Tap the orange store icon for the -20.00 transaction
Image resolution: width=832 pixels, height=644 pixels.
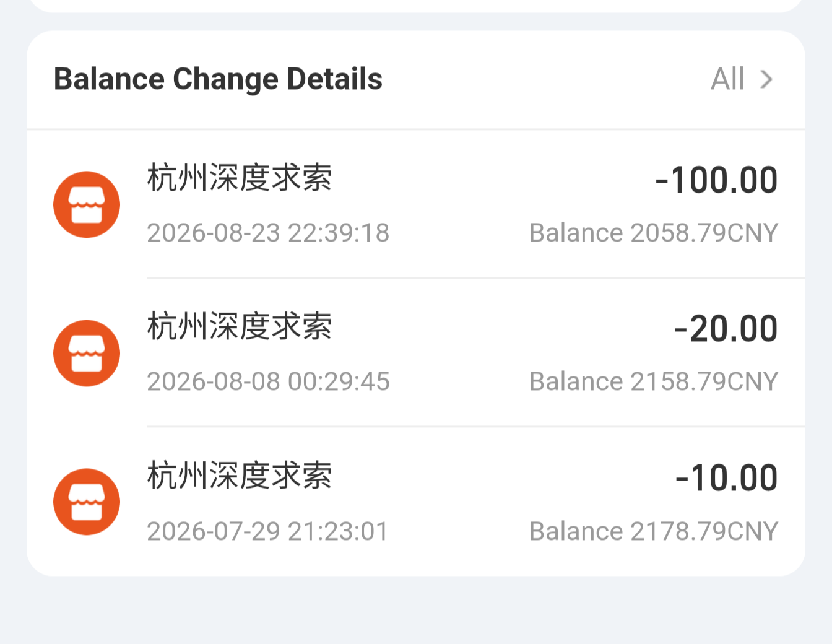pyautogui.click(x=87, y=354)
